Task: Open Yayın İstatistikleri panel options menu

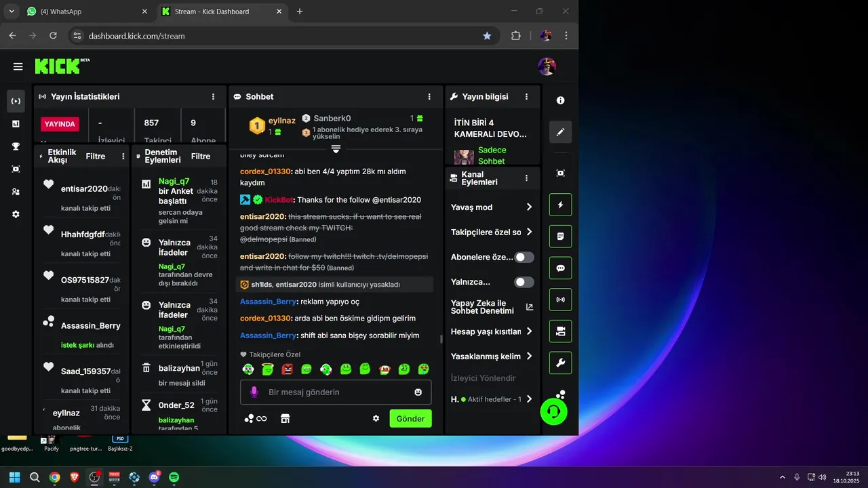Action: coord(214,97)
